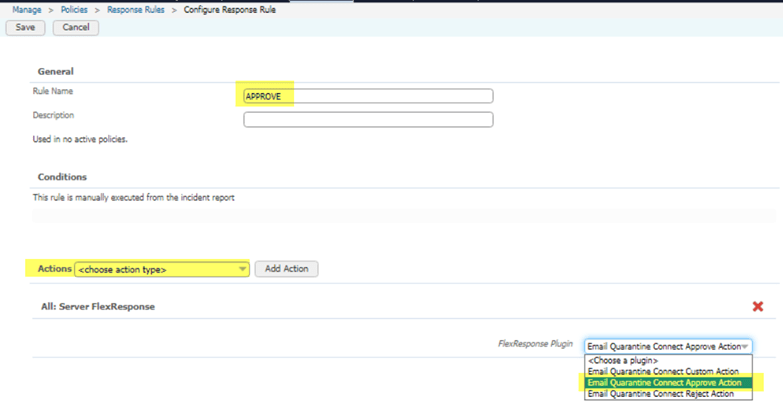Screen dimensions: 783x404
Task: Click the Save button
Action: coord(25,27)
